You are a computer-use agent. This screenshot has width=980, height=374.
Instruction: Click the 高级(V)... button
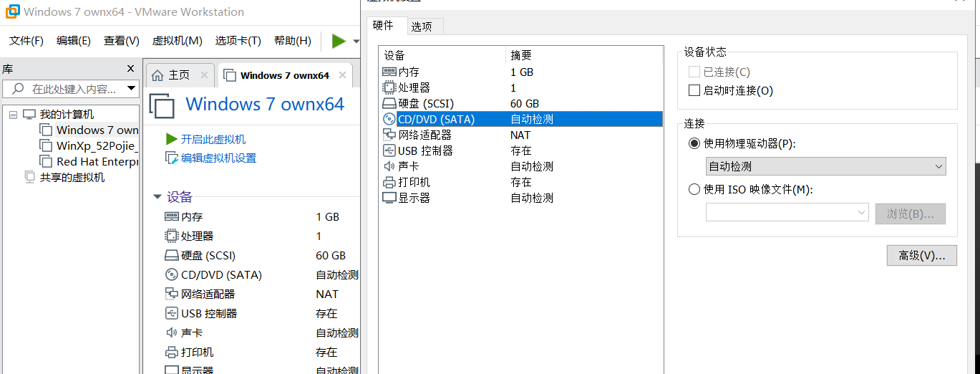click(x=922, y=255)
